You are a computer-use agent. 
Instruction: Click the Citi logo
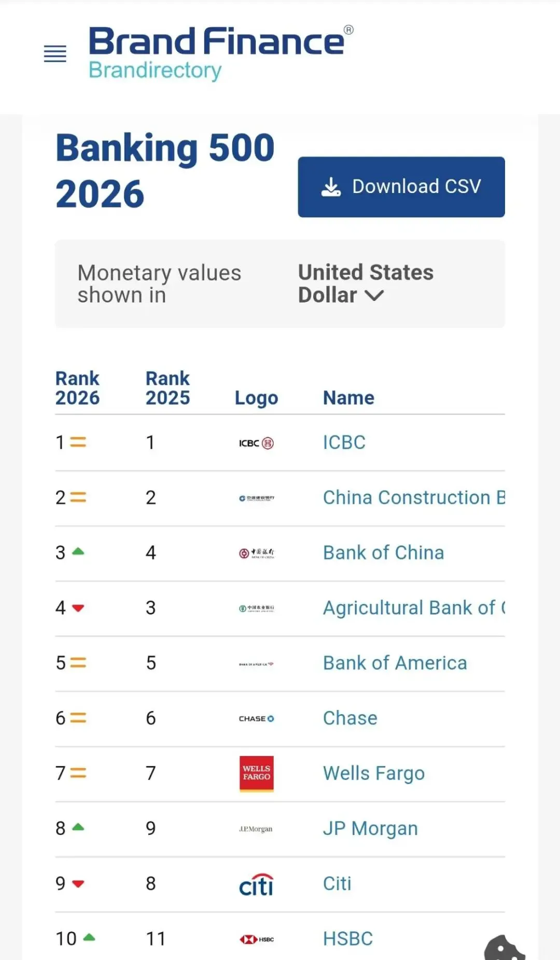click(x=256, y=884)
